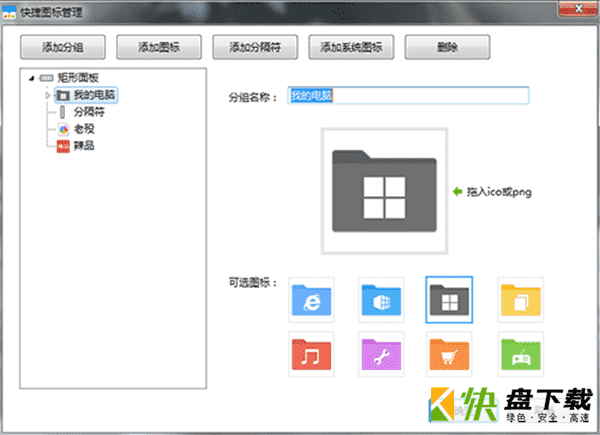Choose the green gamepad folder icon
The image size is (600, 435).
click(520, 354)
